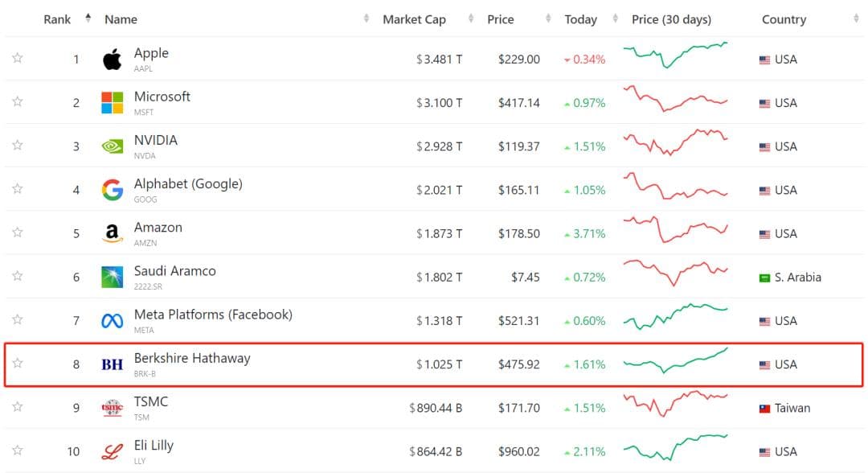
Task: Toggle favorite star for TSMC
Action: [x=18, y=406]
